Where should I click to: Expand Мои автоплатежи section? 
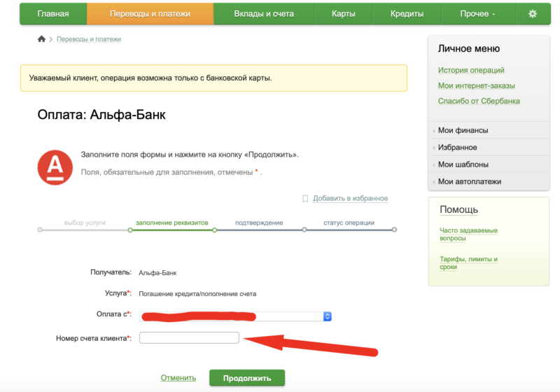[489, 182]
